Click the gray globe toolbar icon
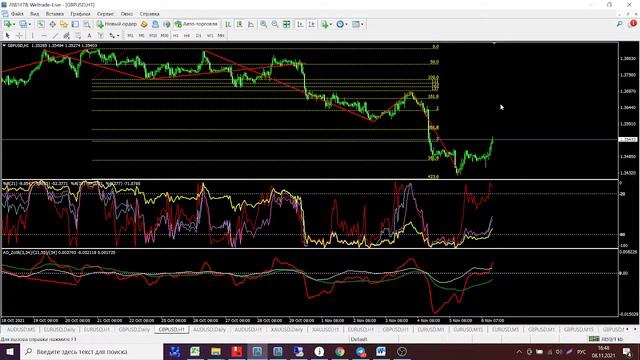The image size is (640, 360). pyautogui.click(x=167, y=24)
